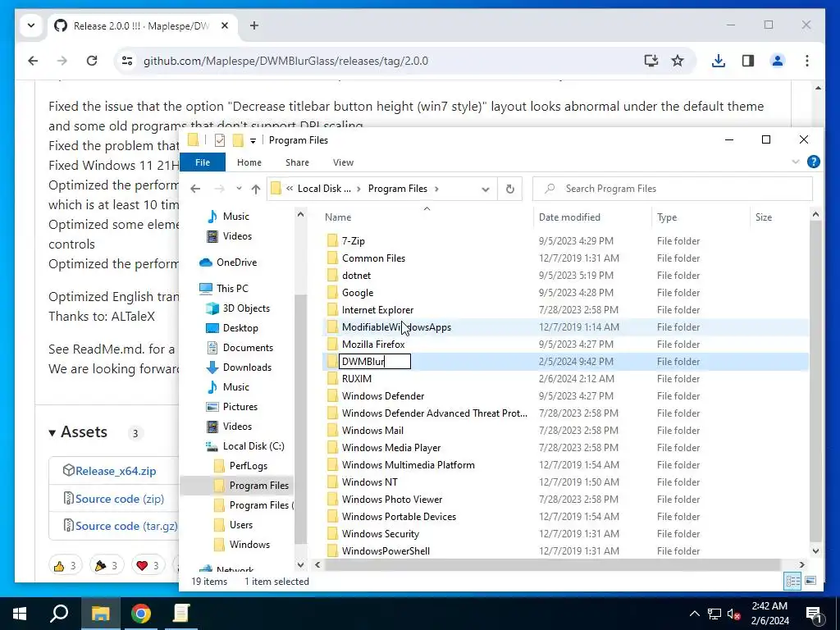
Task: Open the notification center icon
Action: point(813,614)
